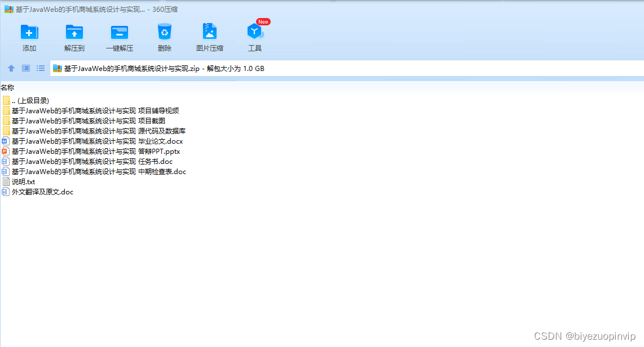Click the archive path address field
Image resolution: width=644 pixels, height=347 pixels.
click(347, 69)
